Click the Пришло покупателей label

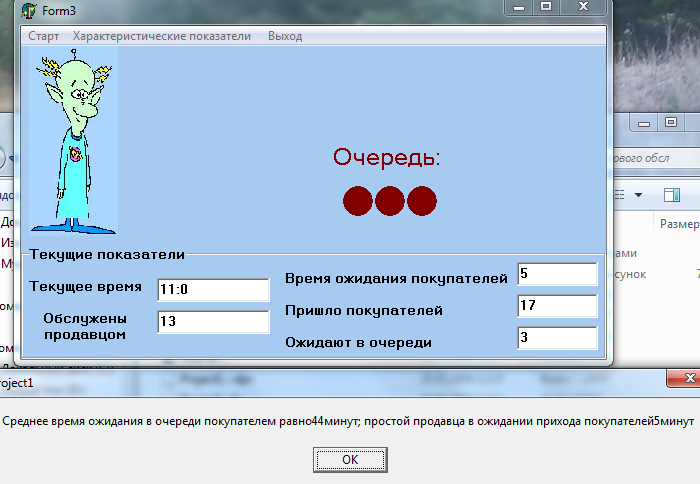click(x=364, y=310)
